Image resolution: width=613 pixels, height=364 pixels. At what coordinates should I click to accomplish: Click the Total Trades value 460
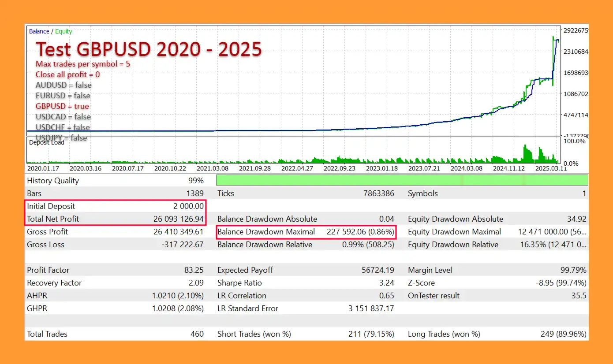click(x=197, y=334)
